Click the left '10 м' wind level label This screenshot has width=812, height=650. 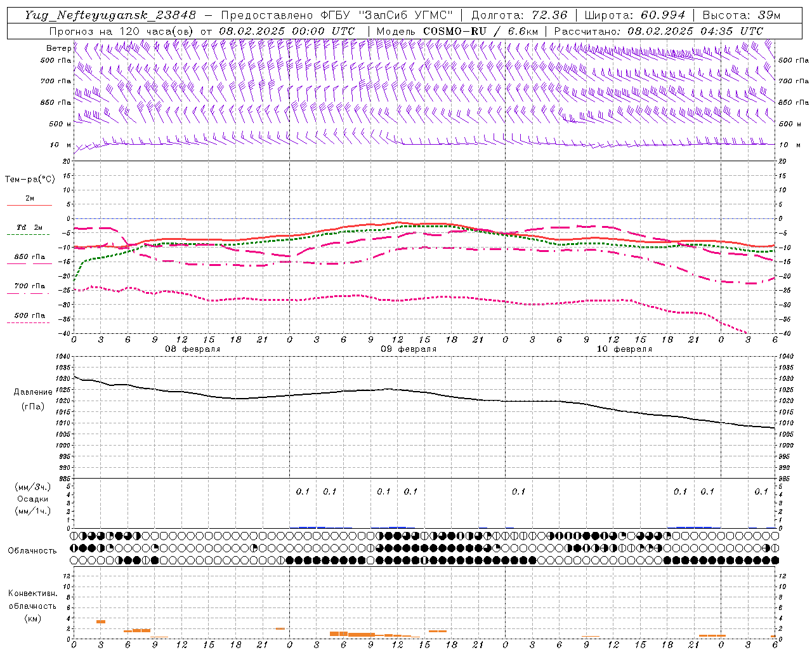click(x=61, y=145)
